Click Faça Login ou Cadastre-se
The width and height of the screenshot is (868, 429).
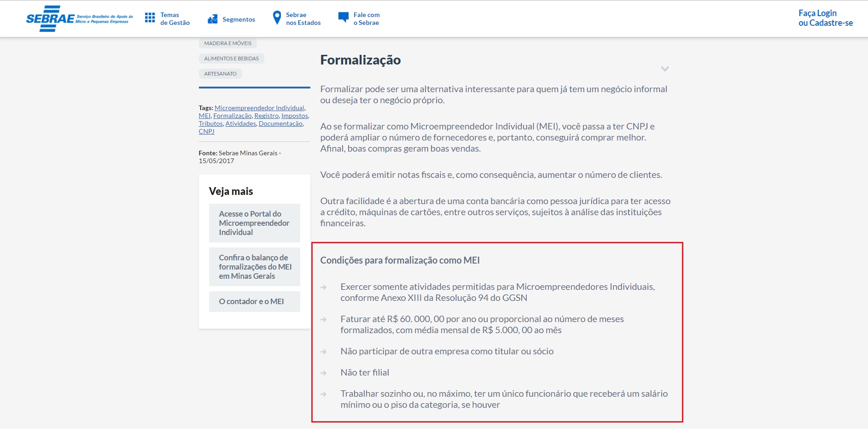point(826,18)
